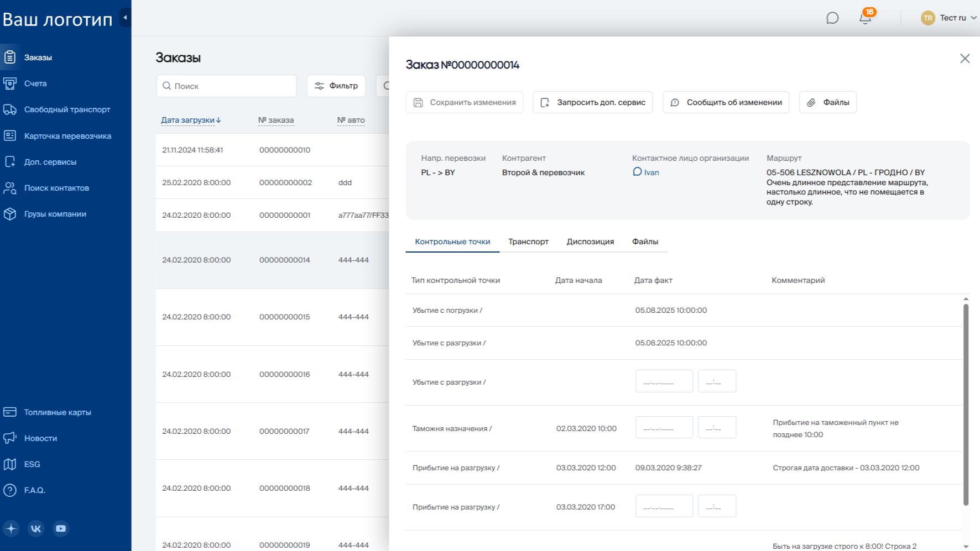Close the order details panel
The height and width of the screenshot is (551, 980).
(965, 59)
